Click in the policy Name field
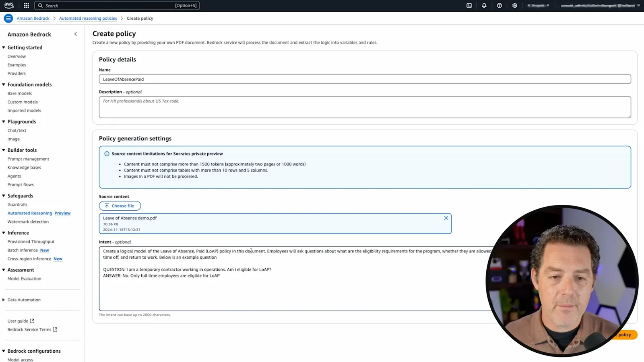 tap(365, 79)
